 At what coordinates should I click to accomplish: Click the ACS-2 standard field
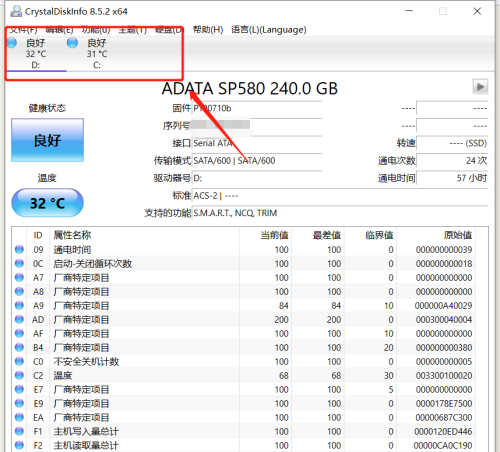coord(340,196)
